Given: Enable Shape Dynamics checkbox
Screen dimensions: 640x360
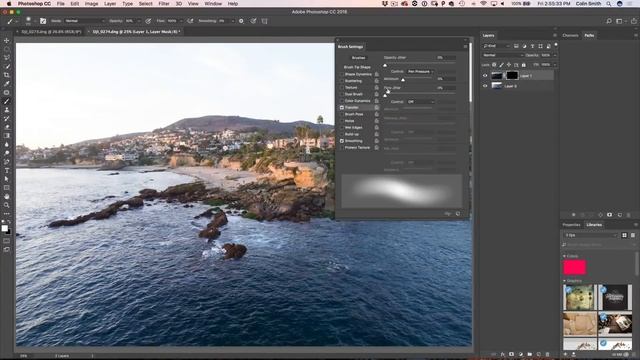Looking at the screenshot, I should click(x=342, y=74).
